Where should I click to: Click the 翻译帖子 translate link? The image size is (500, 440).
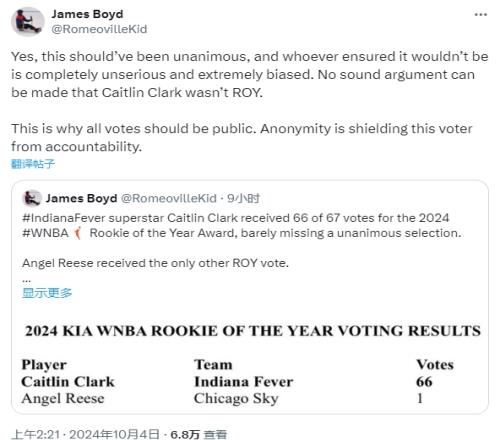(x=33, y=164)
